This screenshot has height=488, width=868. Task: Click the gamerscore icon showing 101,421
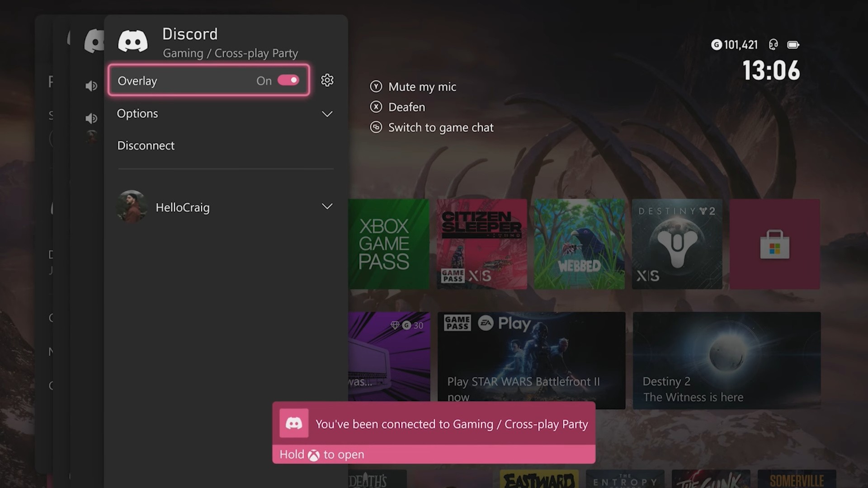[x=717, y=45]
